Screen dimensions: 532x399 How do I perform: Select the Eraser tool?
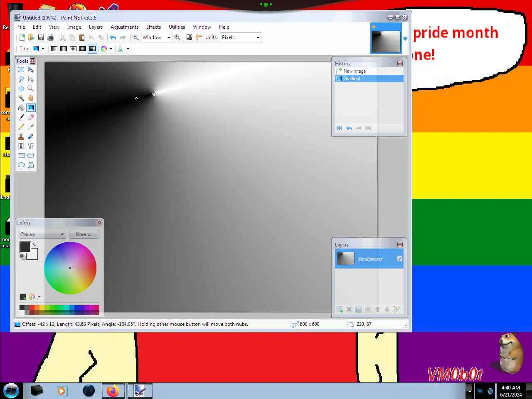pos(31,117)
